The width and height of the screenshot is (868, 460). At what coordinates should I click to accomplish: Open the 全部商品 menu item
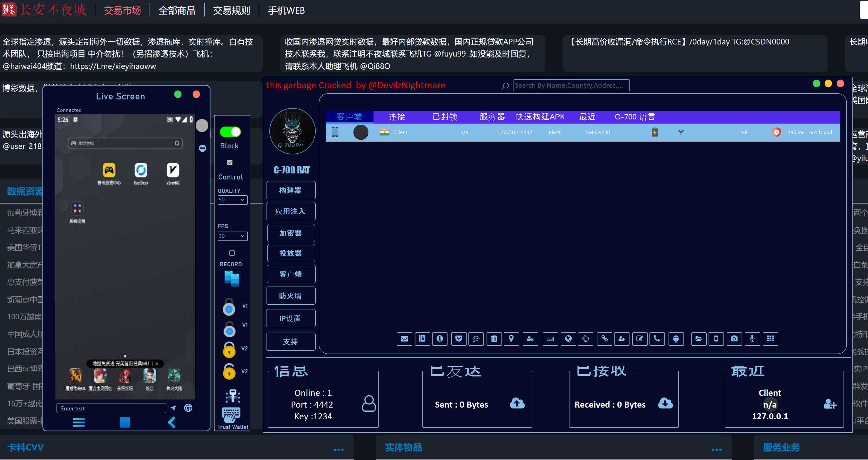[177, 10]
